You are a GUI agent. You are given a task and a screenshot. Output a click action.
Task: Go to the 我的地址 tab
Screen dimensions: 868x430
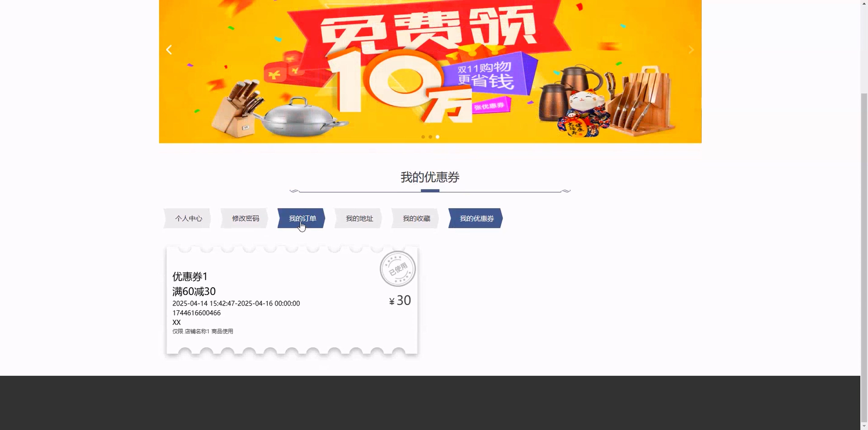pos(359,218)
